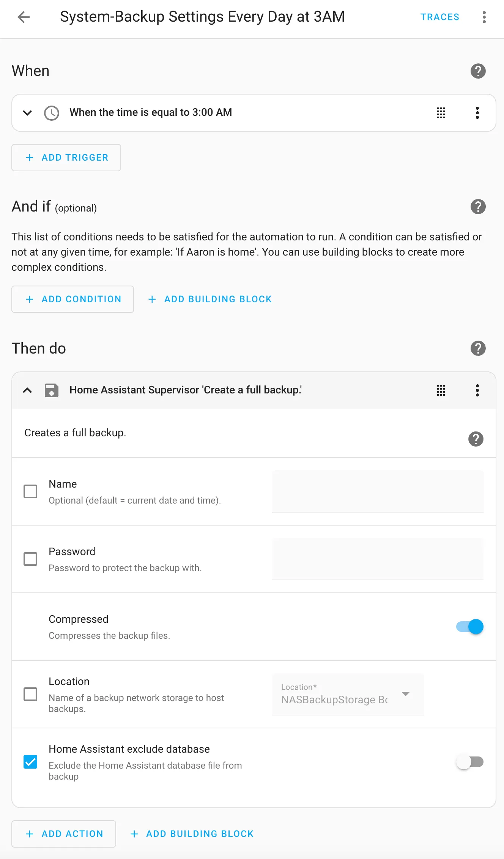The image size is (504, 859).
Task: Check the Password option checkbox
Action: coord(30,559)
